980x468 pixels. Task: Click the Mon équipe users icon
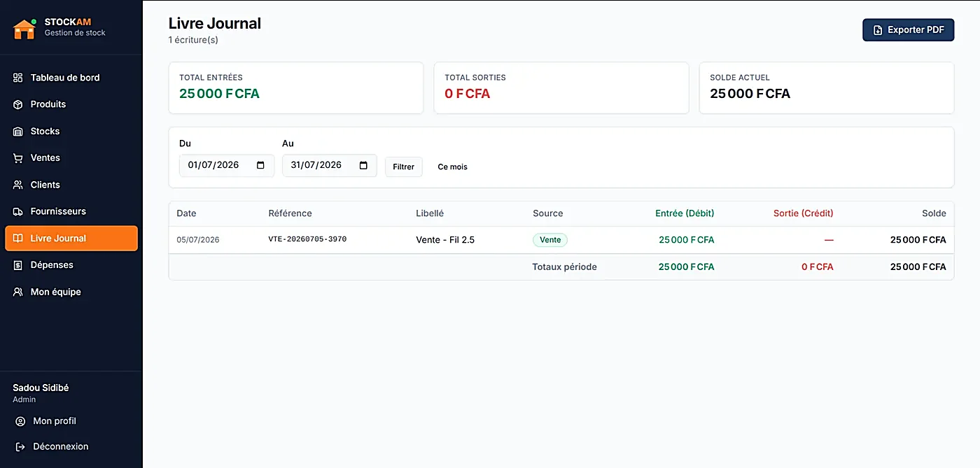(x=18, y=292)
